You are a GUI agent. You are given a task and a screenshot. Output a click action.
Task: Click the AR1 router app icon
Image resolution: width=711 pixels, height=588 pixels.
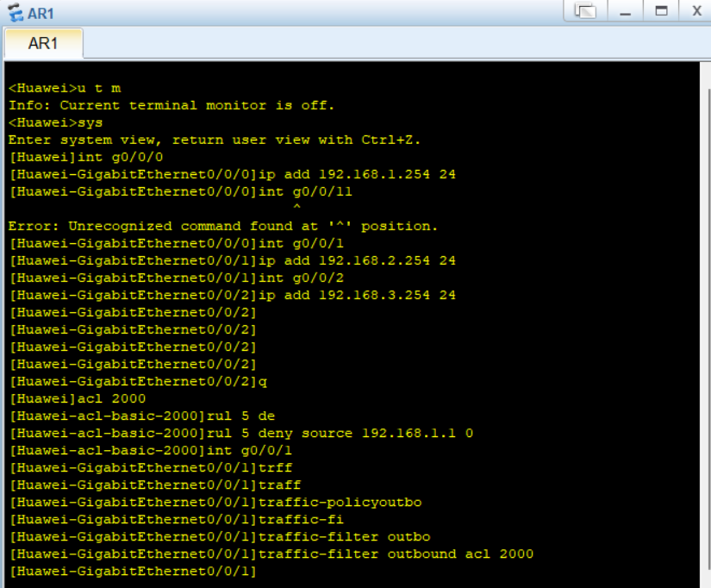click(x=16, y=13)
